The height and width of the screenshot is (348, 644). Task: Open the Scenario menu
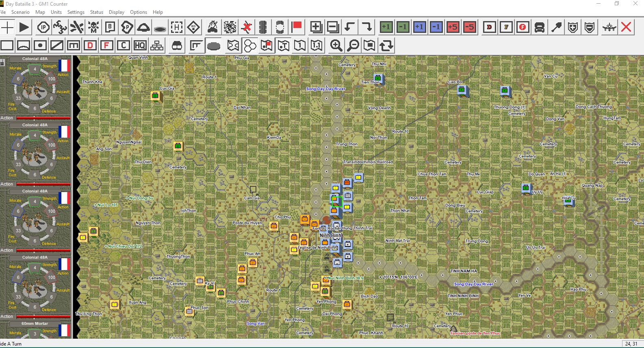click(x=20, y=12)
